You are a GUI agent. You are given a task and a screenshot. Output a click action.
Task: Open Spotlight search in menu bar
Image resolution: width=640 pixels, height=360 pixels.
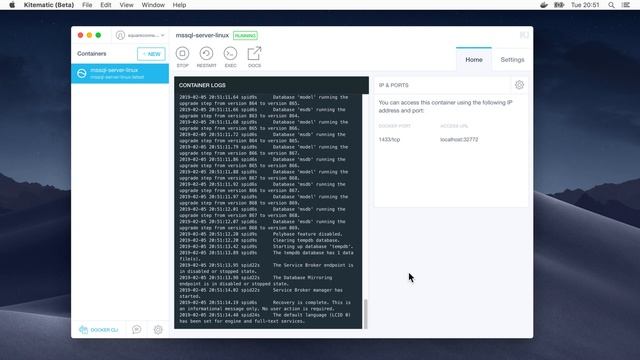pyautogui.click(x=611, y=5)
